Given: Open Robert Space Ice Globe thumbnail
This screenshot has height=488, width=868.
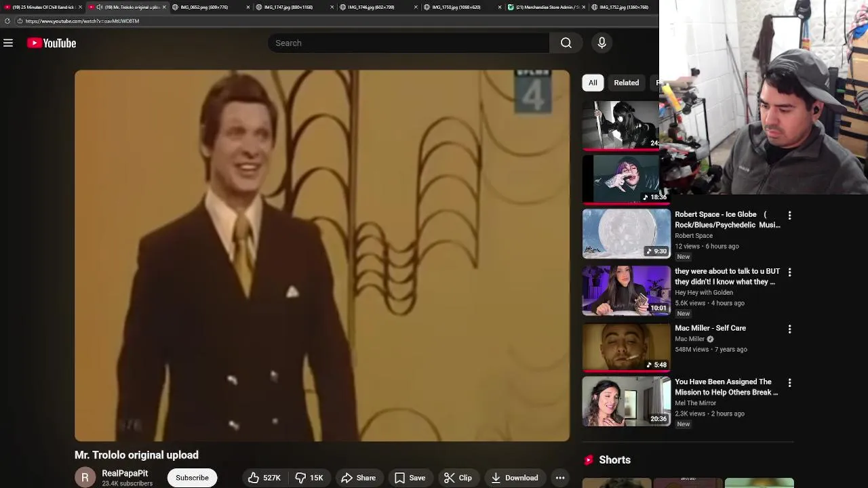Looking at the screenshot, I should point(626,234).
